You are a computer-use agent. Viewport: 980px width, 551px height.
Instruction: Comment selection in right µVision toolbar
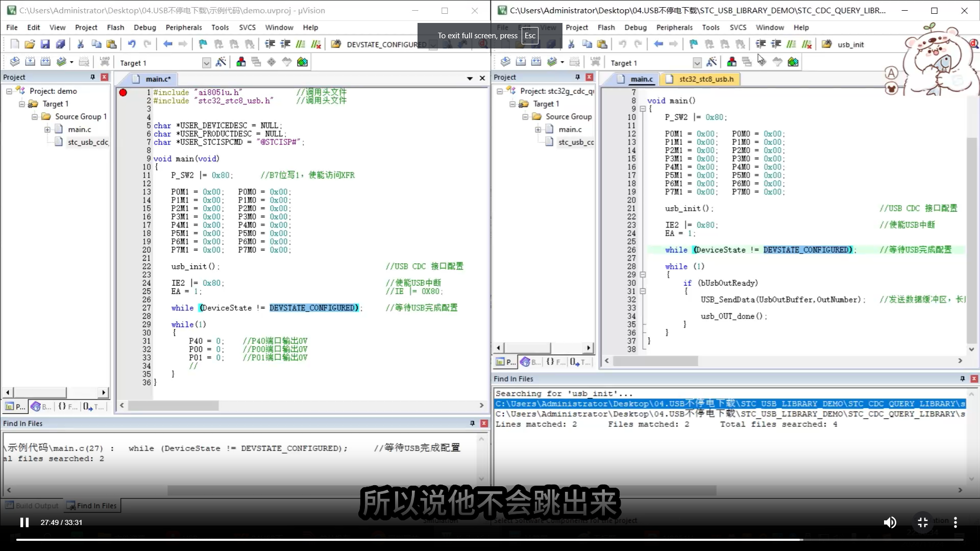coord(791,44)
